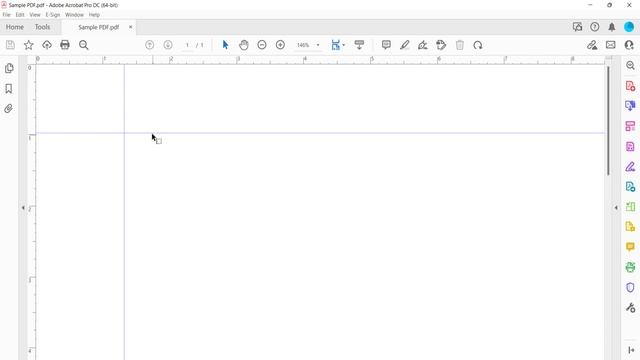Rotate the page clockwise
The height and width of the screenshot is (360, 640).
(x=478, y=45)
